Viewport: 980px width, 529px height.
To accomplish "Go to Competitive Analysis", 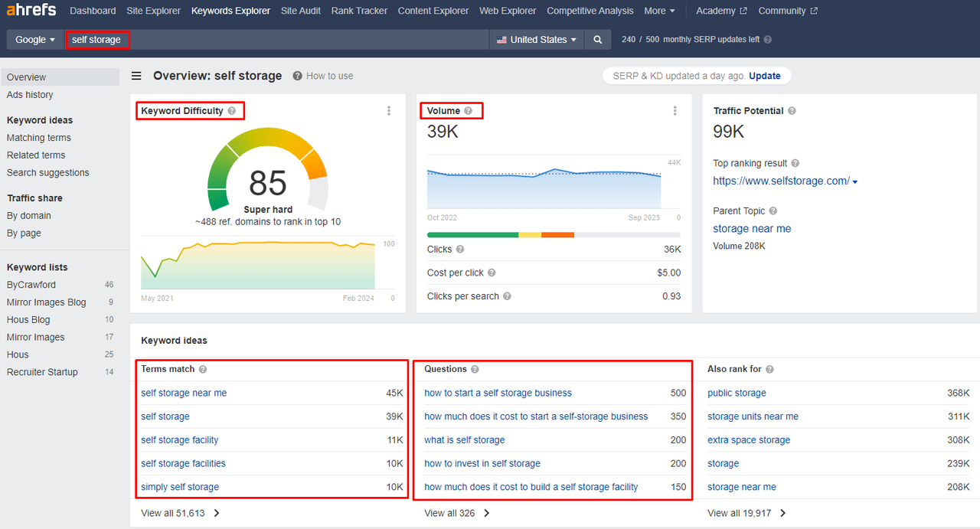I will [x=590, y=11].
